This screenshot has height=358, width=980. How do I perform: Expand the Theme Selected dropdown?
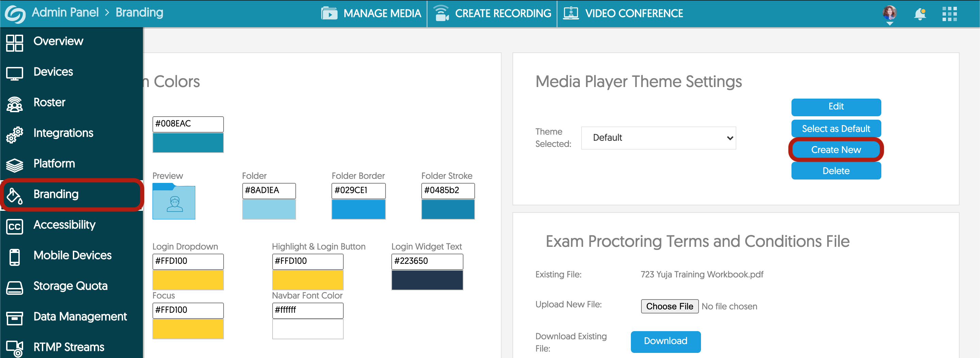658,138
